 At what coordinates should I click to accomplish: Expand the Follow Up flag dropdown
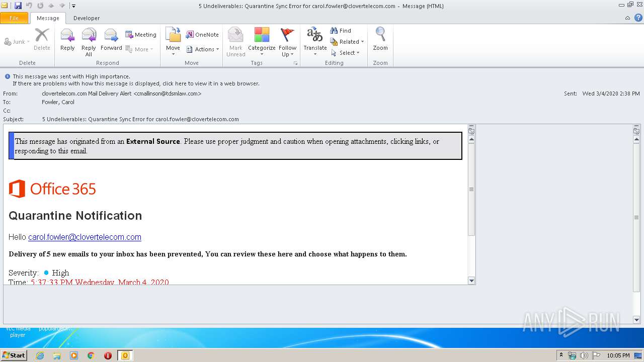287,42
